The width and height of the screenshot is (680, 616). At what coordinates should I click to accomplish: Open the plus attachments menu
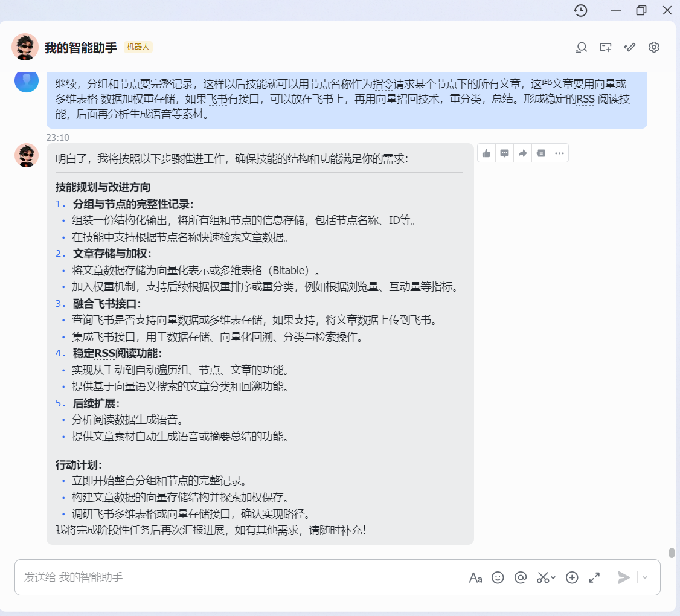click(572, 577)
